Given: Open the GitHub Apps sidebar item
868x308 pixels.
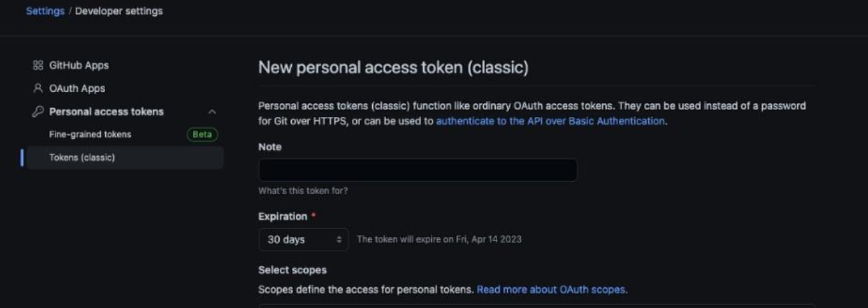Looking at the screenshot, I should [124, 65].
